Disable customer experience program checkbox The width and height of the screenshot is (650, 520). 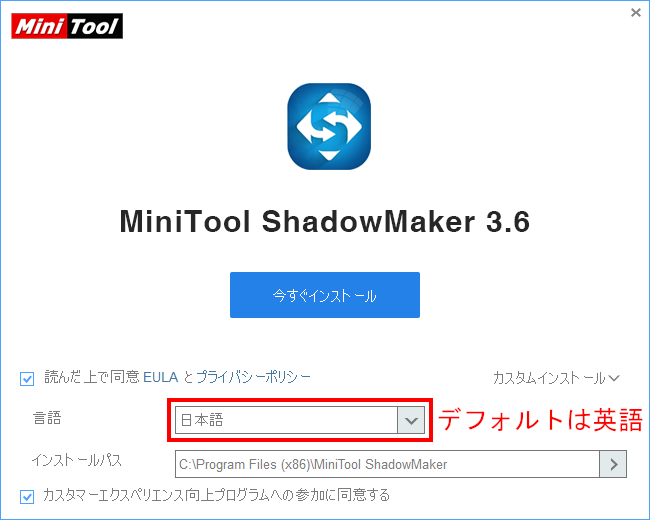click(27, 496)
